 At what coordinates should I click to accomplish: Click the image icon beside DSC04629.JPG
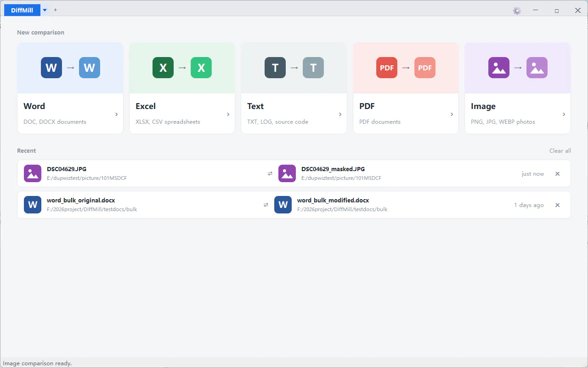point(33,173)
